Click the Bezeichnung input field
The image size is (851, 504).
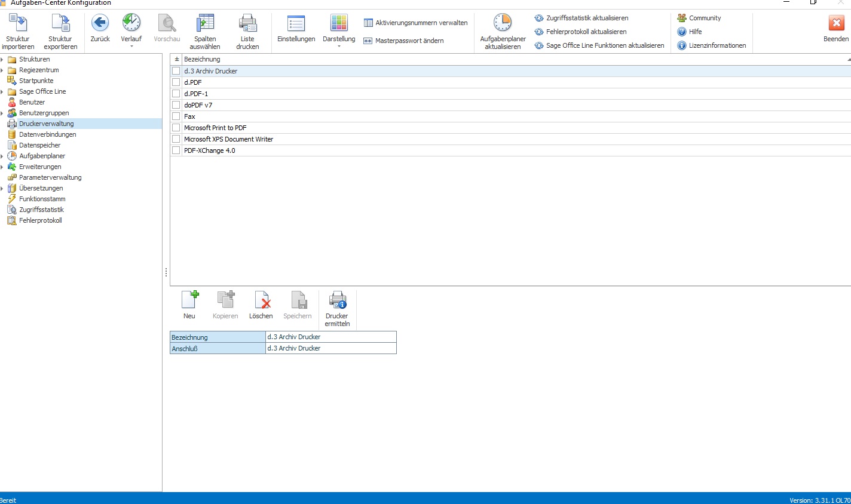[331, 337]
